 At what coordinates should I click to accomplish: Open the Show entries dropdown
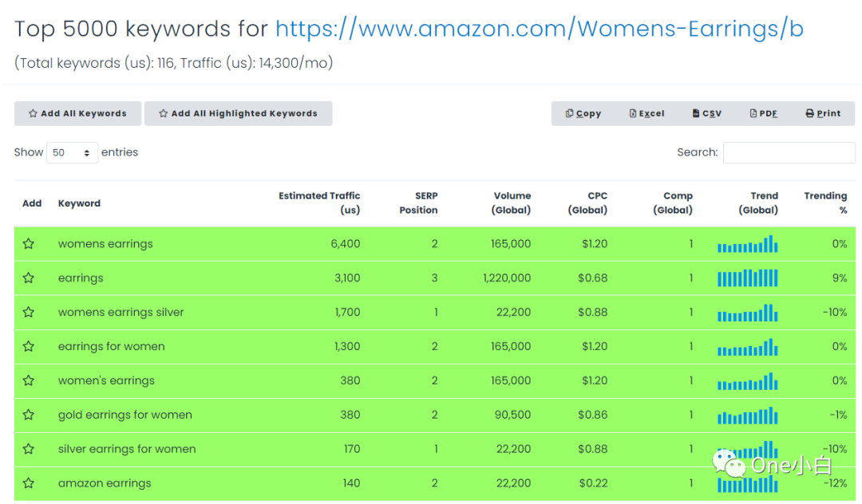point(72,152)
